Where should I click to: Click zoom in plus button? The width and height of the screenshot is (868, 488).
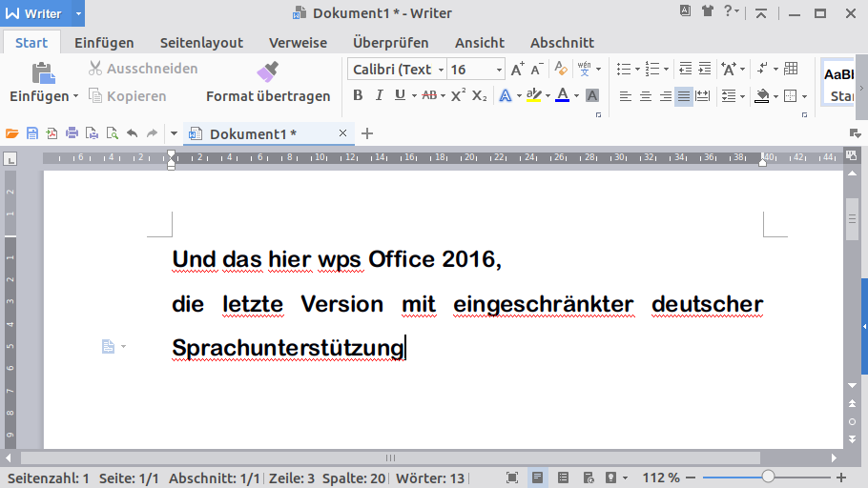pos(841,477)
